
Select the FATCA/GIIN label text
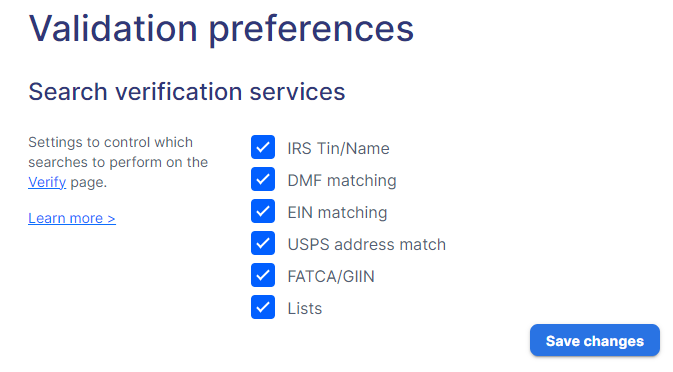tap(330, 276)
